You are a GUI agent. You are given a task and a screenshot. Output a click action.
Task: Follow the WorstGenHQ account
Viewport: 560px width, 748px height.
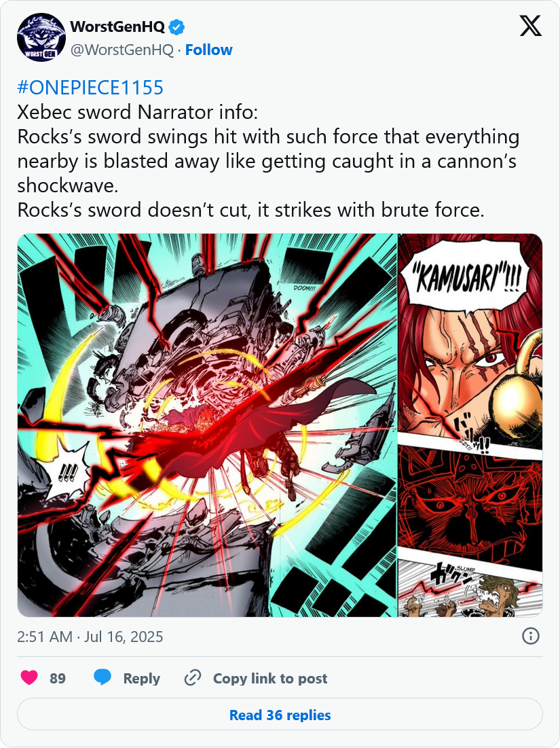point(209,50)
